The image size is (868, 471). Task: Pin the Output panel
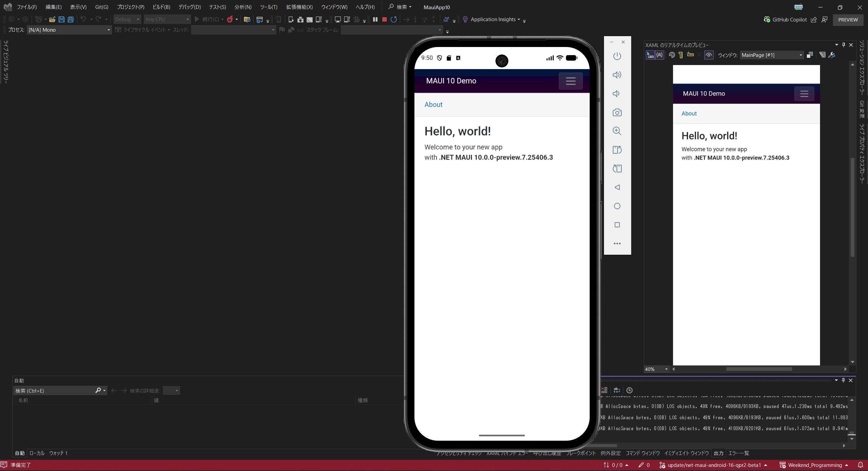[843, 380]
